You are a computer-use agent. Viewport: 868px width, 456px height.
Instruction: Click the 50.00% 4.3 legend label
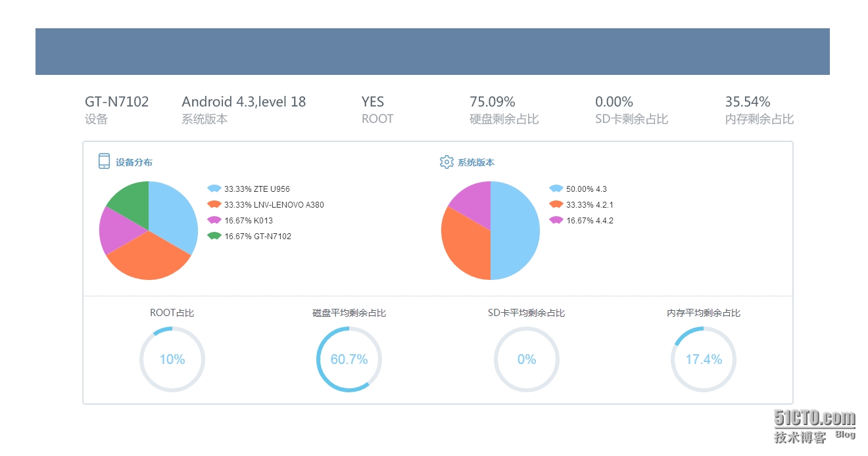[x=587, y=189]
